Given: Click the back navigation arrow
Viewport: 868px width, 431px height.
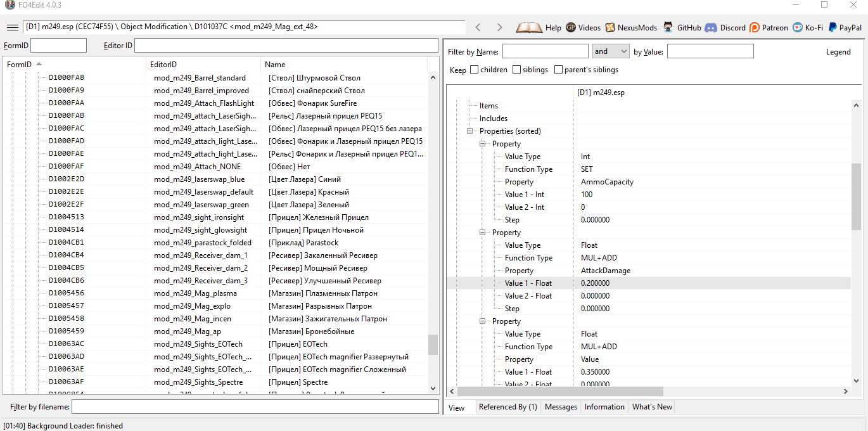Looking at the screenshot, I should (478, 27).
